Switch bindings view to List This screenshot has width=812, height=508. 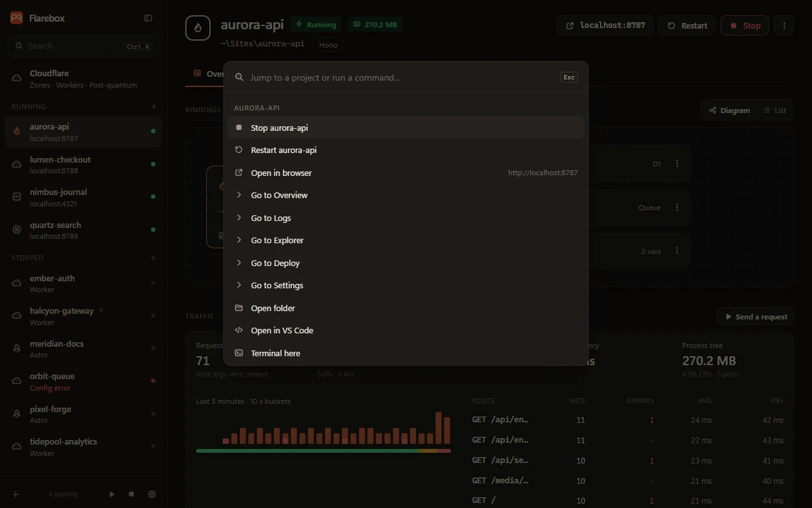click(x=775, y=110)
